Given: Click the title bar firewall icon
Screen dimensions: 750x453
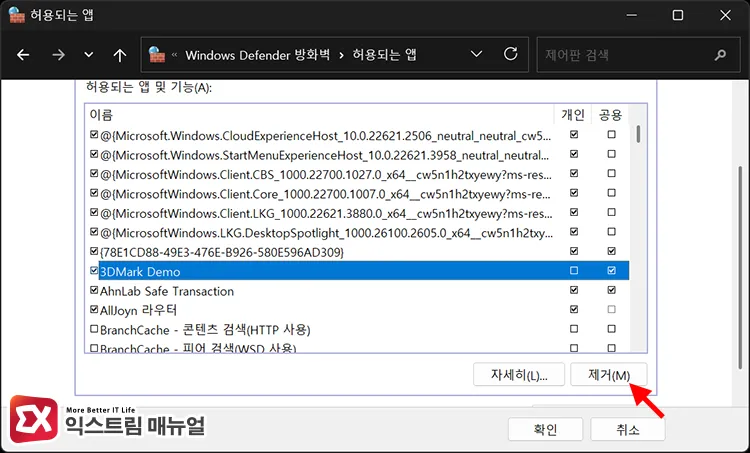Looking at the screenshot, I should click(x=16, y=15).
